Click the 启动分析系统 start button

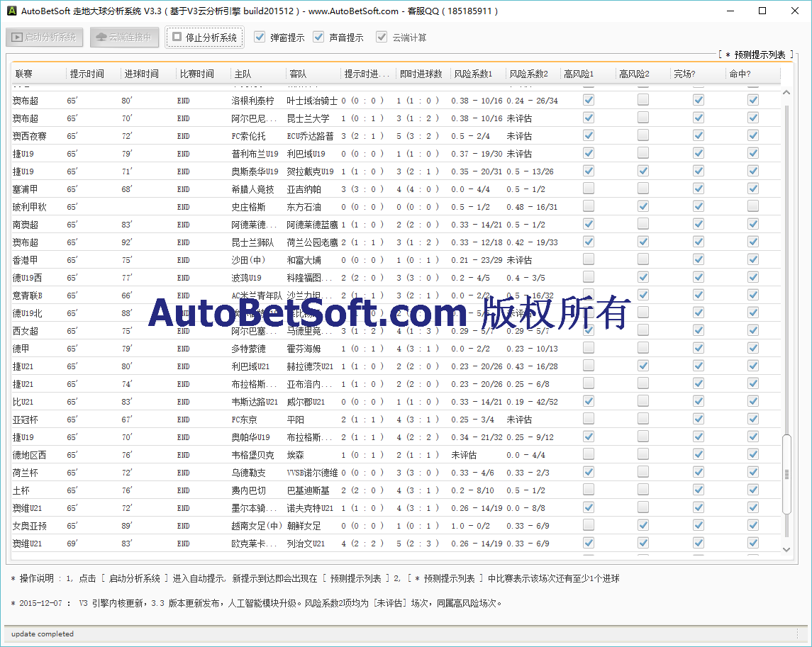click(x=45, y=38)
